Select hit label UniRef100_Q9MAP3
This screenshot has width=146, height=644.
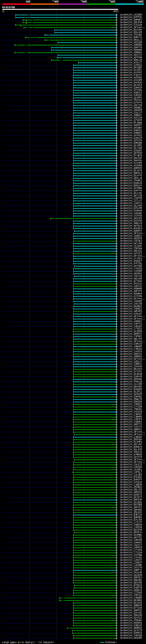pos(131,20)
